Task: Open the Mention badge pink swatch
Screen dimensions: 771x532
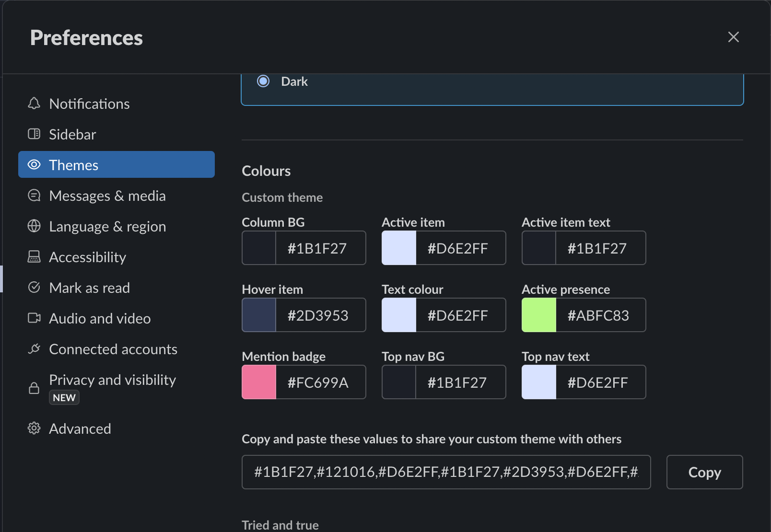Action: (259, 382)
